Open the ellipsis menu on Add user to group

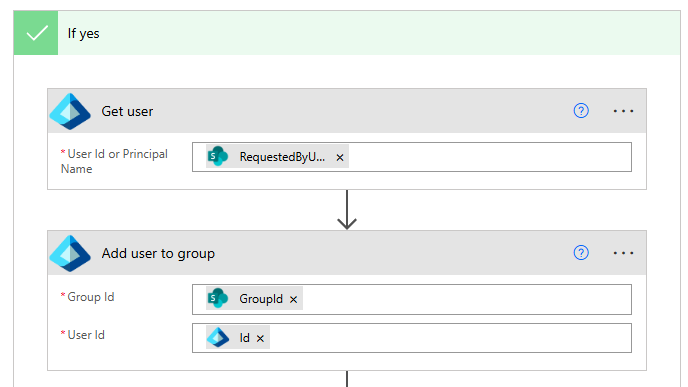623,253
